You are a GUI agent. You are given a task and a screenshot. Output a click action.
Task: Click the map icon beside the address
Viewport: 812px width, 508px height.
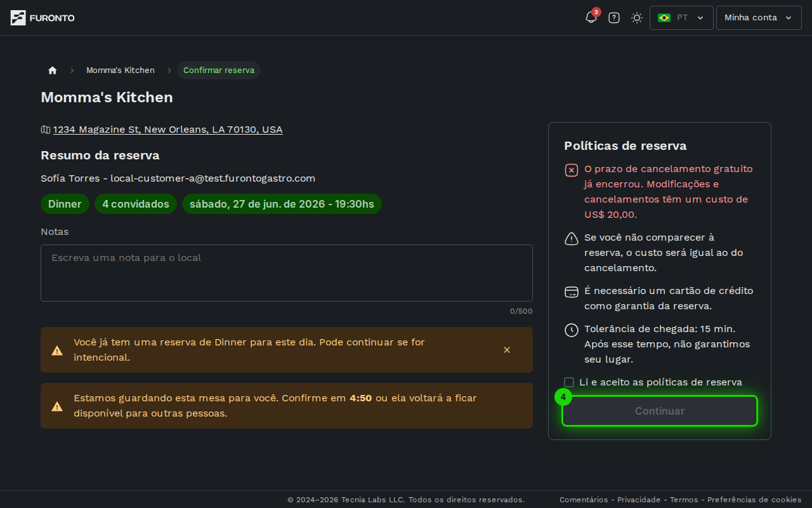46,130
